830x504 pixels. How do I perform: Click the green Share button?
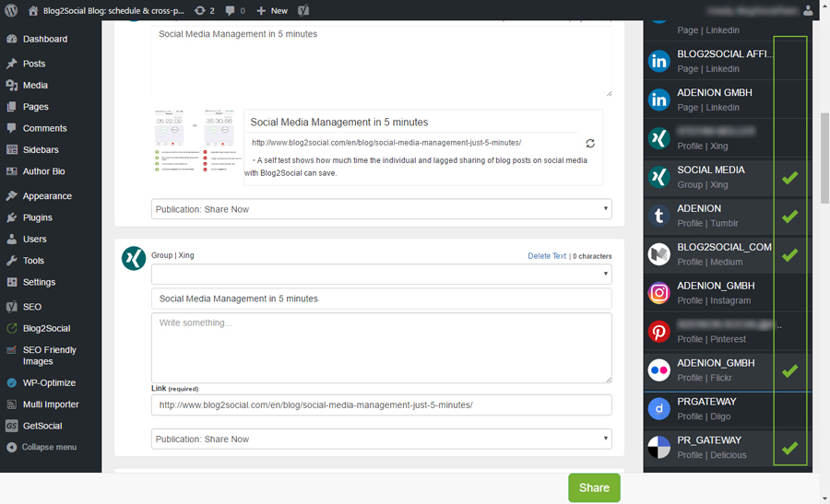pyautogui.click(x=594, y=487)
